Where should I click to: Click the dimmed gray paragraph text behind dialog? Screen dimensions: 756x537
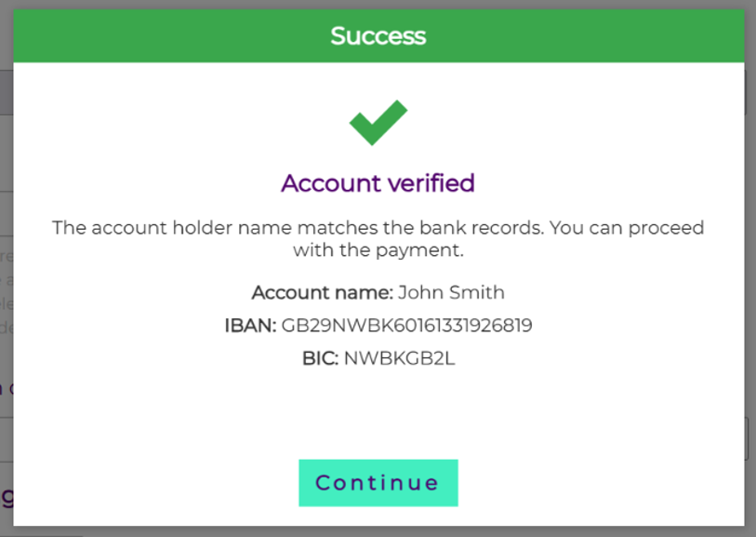tap(6, 279)
